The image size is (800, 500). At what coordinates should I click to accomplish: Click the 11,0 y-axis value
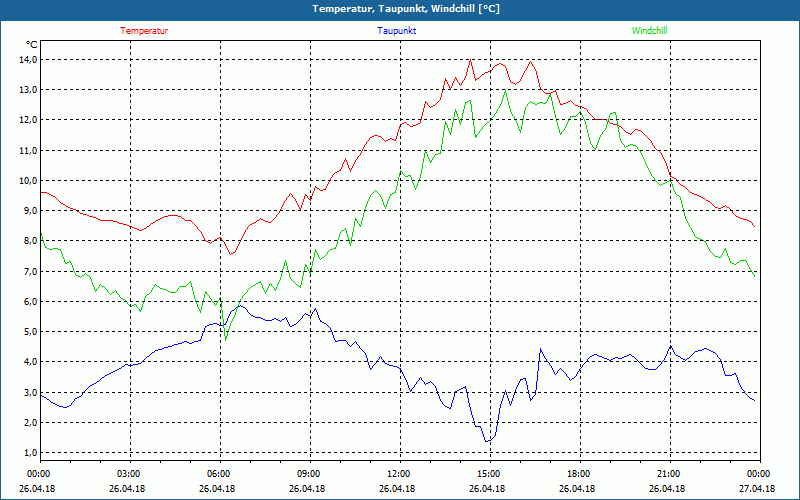pos(29,151)
